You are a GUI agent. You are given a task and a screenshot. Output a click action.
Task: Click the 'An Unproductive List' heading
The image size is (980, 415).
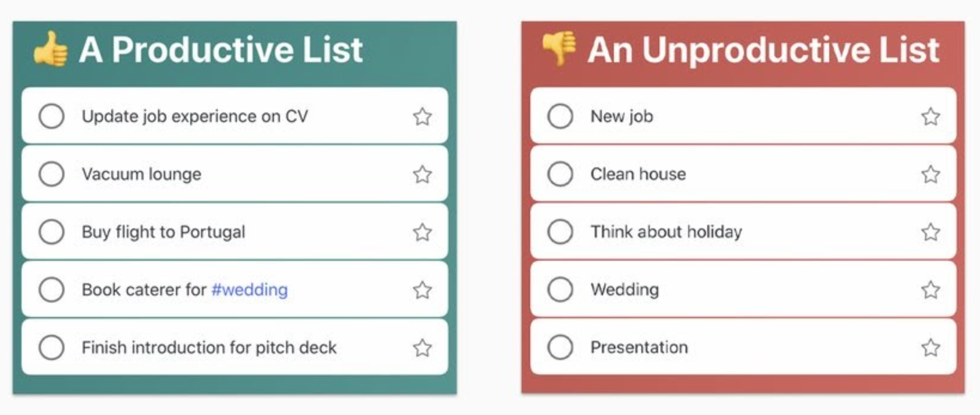point(763,50)
